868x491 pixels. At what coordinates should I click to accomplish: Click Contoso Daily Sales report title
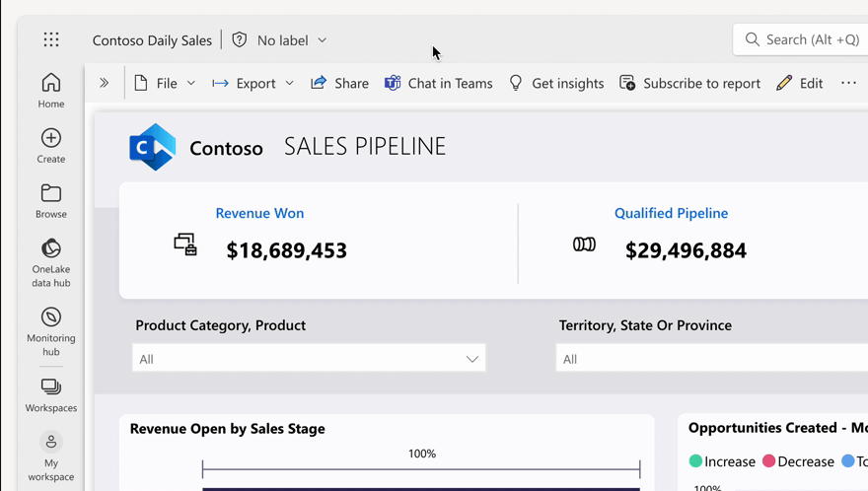click(152, 40)
